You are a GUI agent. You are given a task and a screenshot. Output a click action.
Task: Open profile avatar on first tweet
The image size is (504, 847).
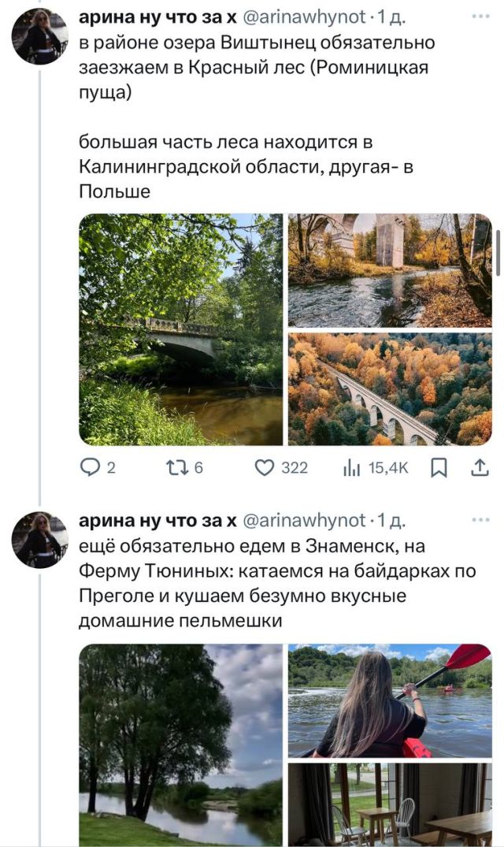click(x=40, y=37)
